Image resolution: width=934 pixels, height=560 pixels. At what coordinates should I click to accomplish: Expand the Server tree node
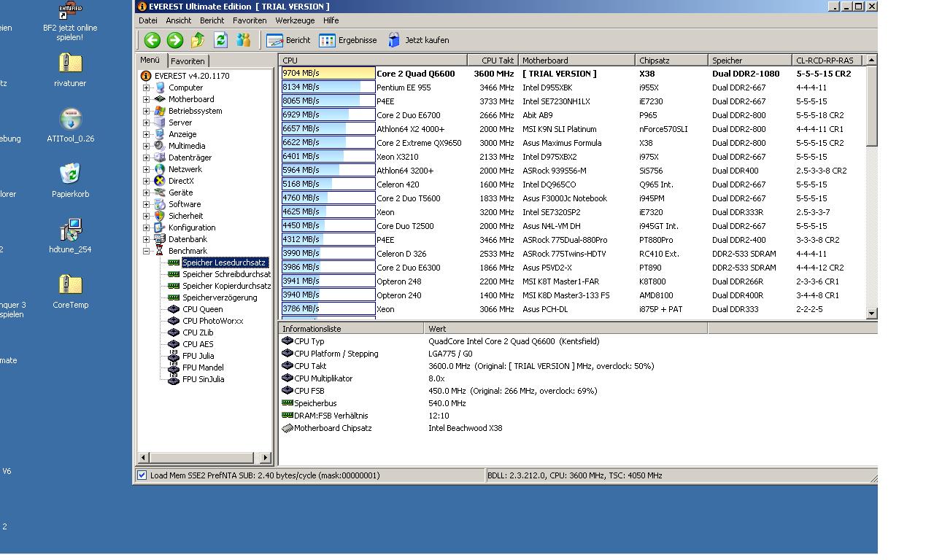[146, 122]
